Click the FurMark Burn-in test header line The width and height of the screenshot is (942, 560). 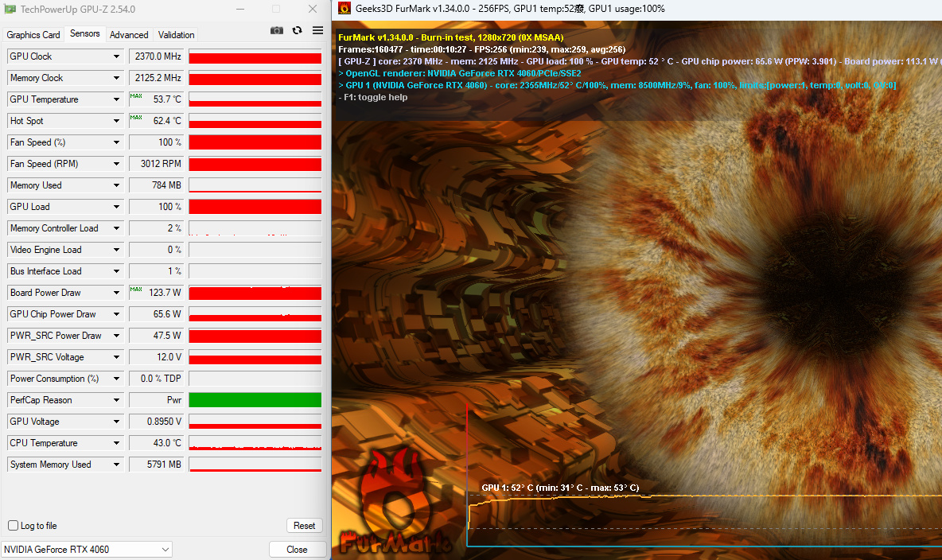point(450,37)
